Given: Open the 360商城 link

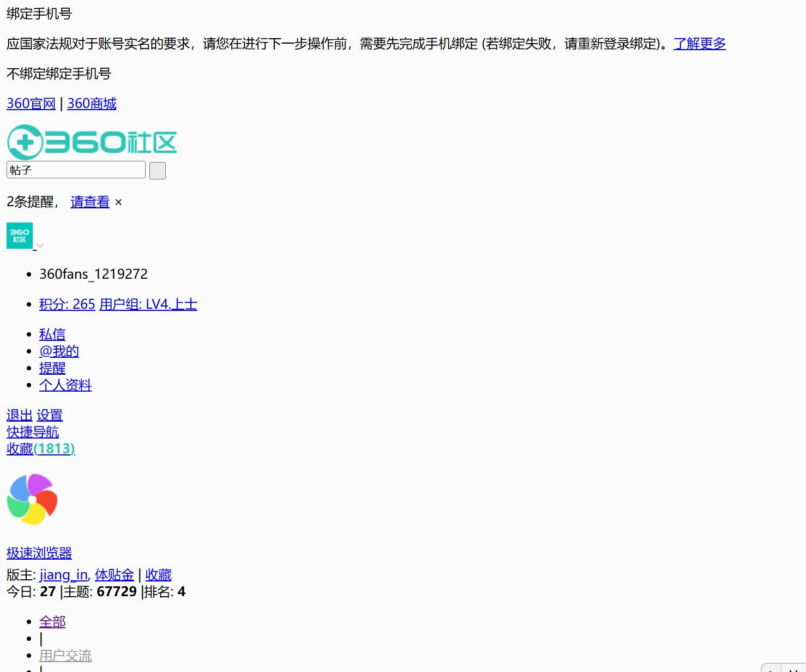Looking at the screenshot, I should 92,104.
